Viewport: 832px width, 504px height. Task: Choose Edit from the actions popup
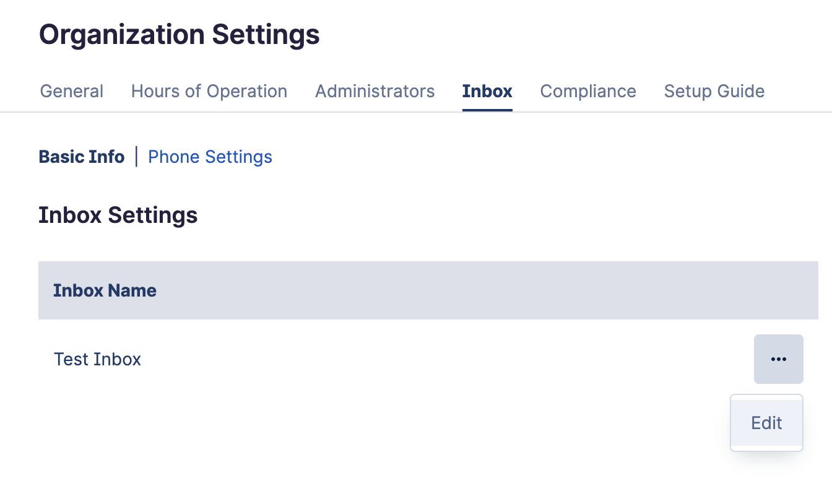pos(766,423)
